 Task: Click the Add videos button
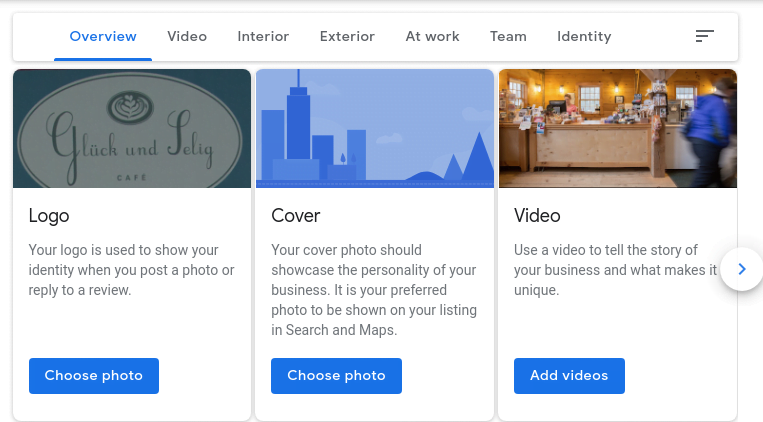point(569,376)
